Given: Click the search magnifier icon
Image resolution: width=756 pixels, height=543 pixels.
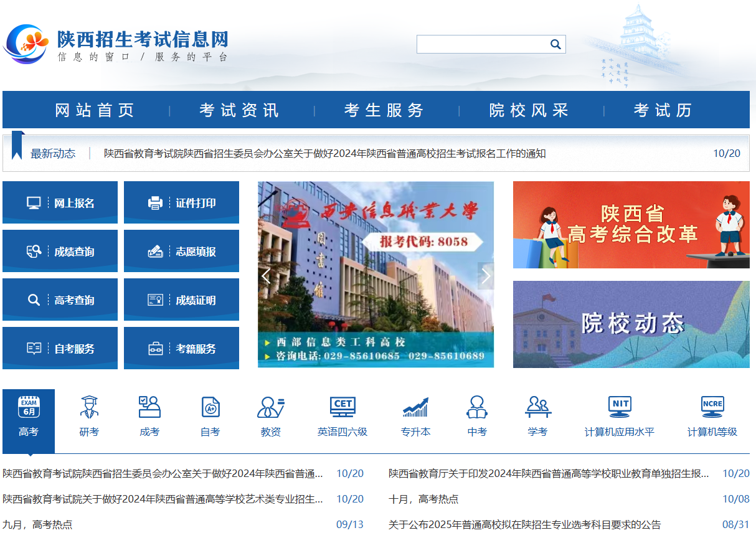Looking at the screenshot, I should click(x=555, y=44).
